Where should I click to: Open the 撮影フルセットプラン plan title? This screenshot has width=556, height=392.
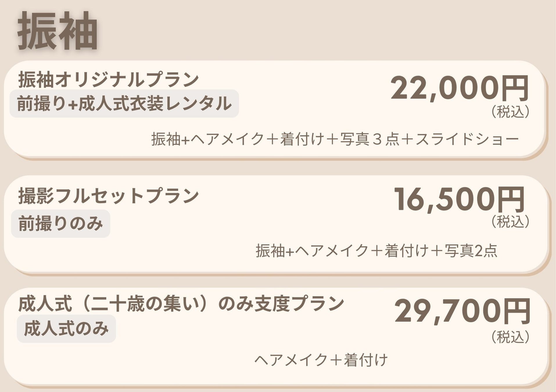(x=108, y=196)
